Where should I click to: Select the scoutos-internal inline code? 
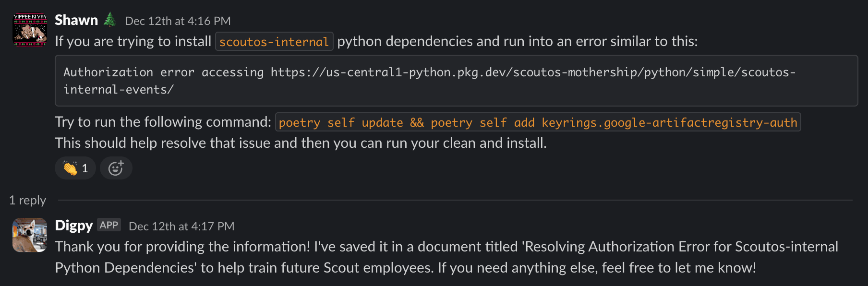pyautogui.click(x=274, y=42)
